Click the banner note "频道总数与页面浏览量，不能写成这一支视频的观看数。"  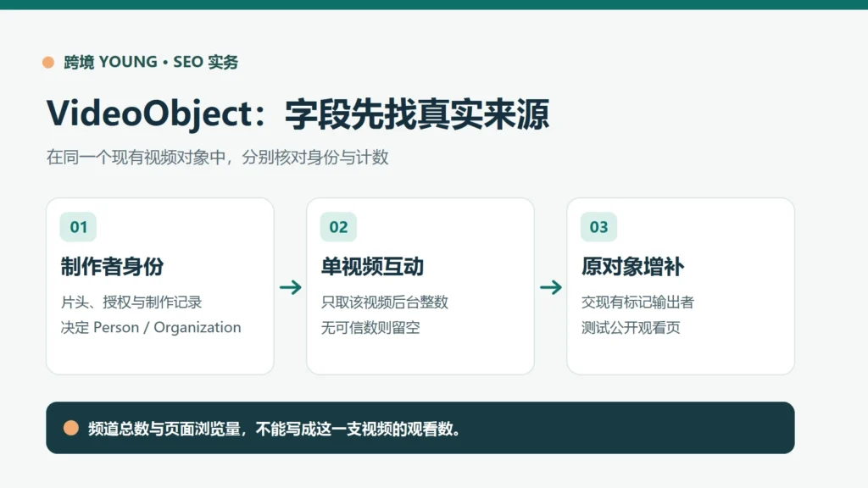click(x=275, y=429)
